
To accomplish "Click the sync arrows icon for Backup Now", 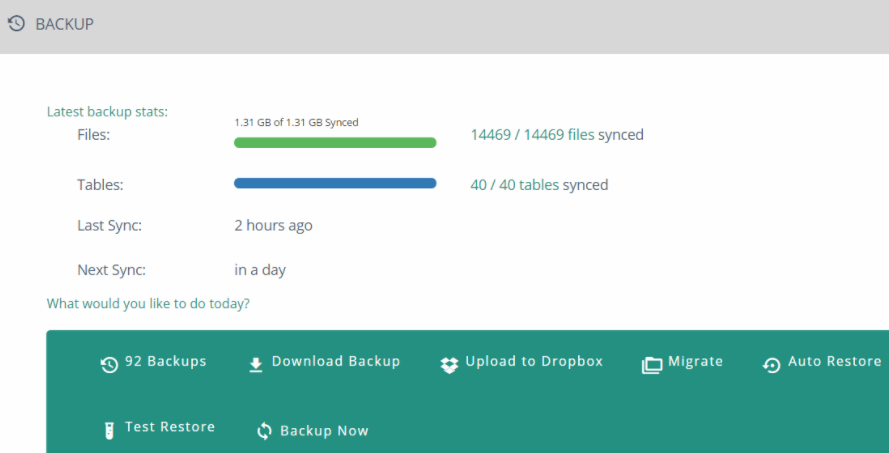I will pyautogui.click(x=265, y=431).
